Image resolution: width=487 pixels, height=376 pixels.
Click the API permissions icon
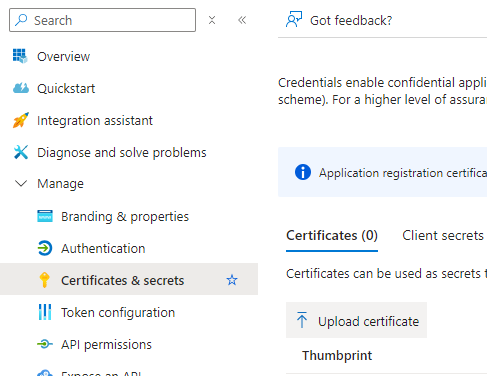click(45, 344)
